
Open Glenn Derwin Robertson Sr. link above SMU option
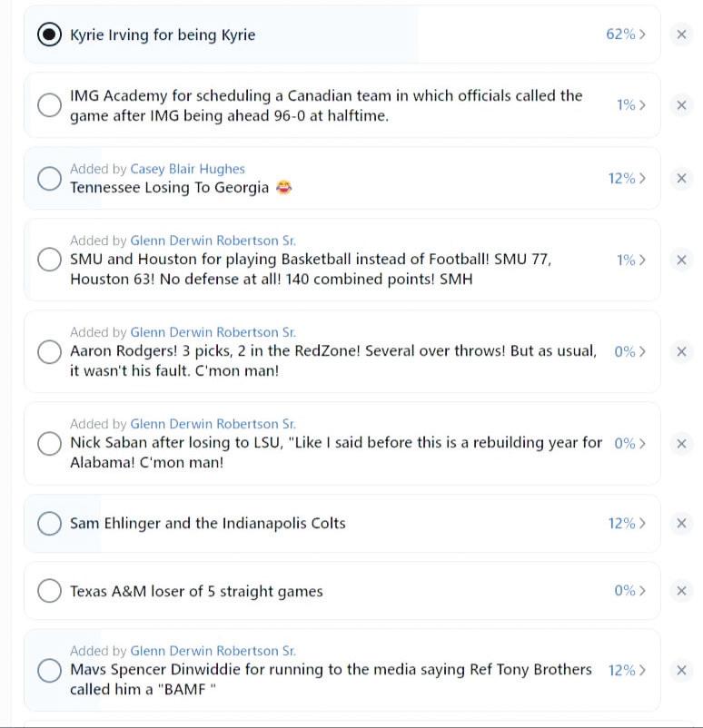(213, 241)
